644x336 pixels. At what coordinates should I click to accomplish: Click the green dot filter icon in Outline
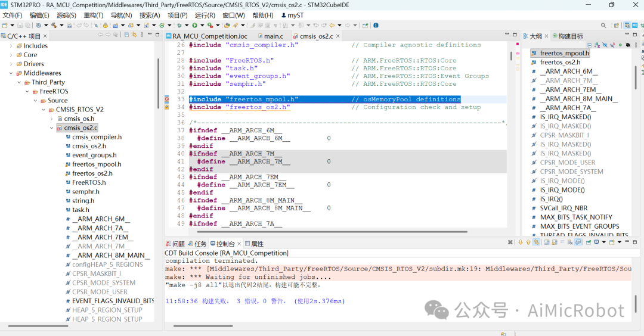[x=620, y=45]
